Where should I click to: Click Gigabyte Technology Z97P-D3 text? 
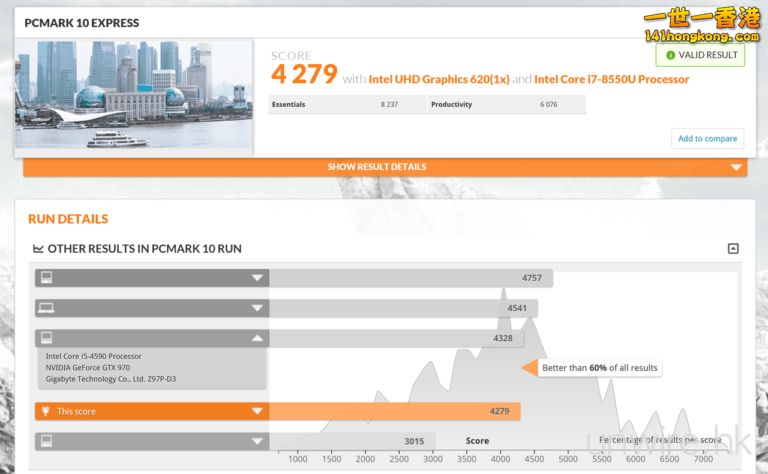pyautogui.click(x=111, y=379)
